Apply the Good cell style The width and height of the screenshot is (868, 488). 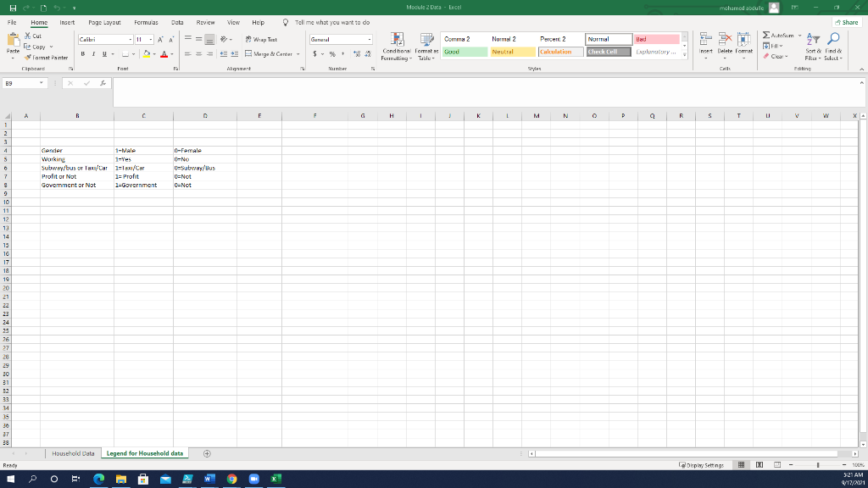(x=462, y=52)
